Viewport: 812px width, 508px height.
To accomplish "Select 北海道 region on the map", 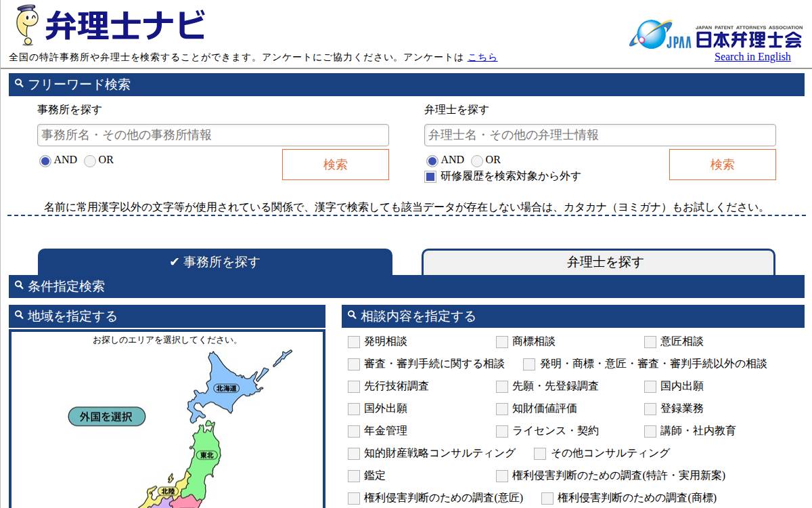I will [226, 388].
